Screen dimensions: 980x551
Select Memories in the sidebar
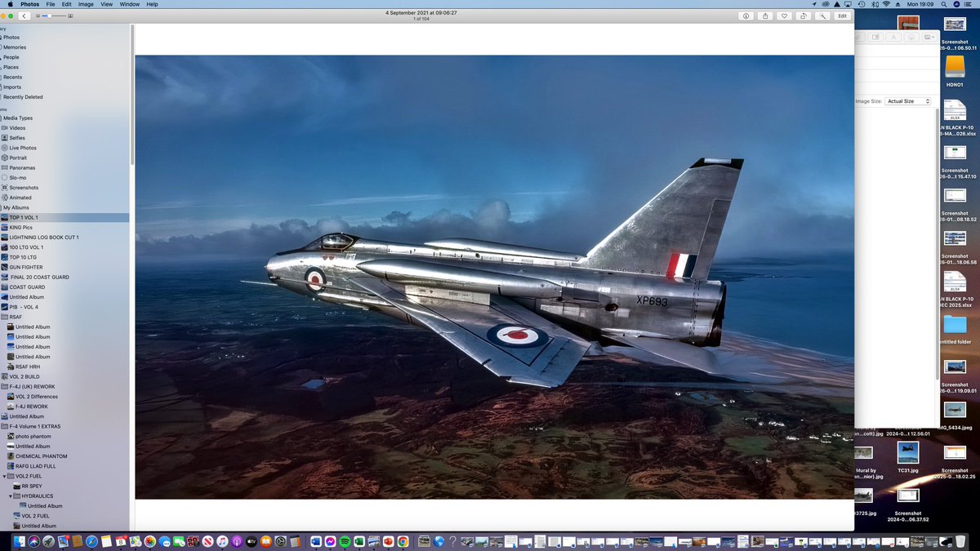click(x=15, y=47)
